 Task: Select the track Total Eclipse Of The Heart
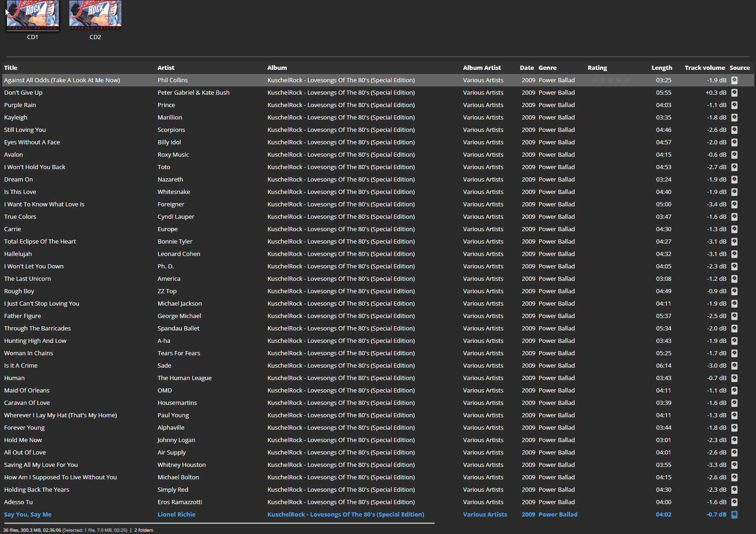(40, 242)
